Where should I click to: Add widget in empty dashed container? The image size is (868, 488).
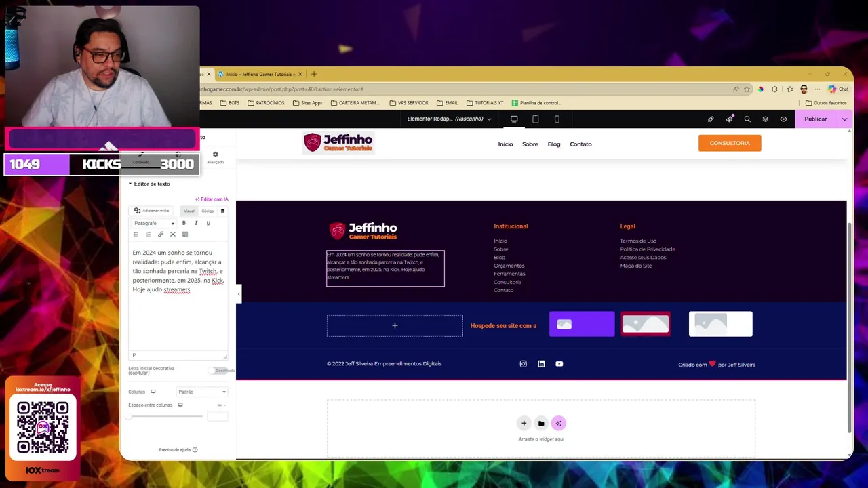point(395,326)
